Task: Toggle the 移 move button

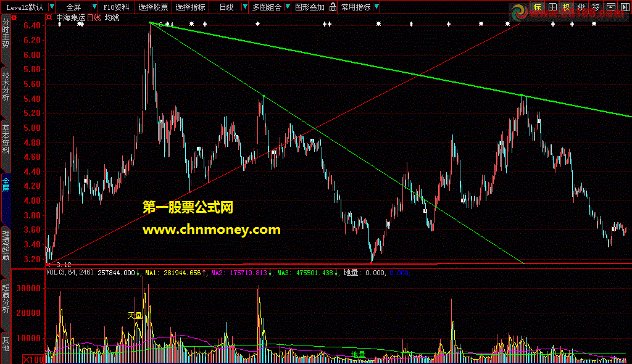Action: (x=596, y=7)
